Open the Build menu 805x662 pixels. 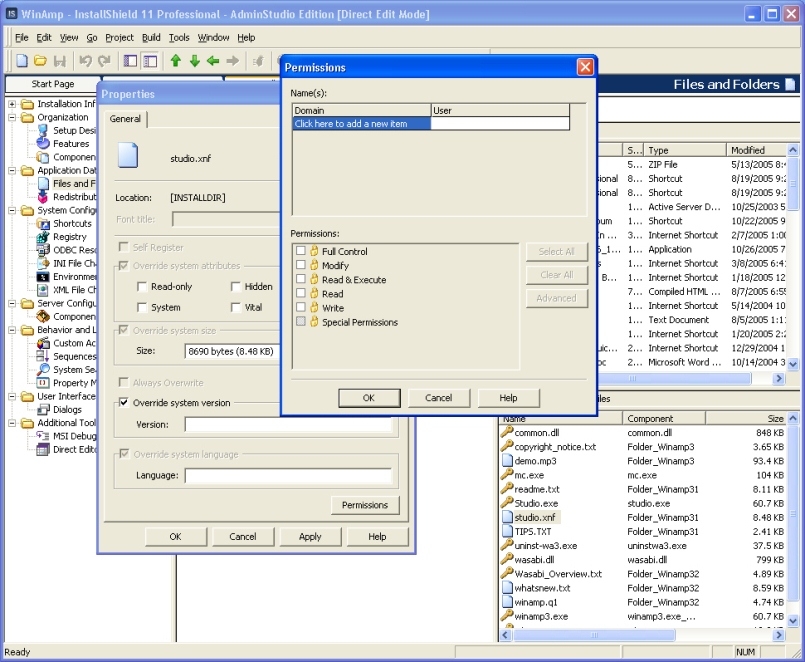(150, 38)
